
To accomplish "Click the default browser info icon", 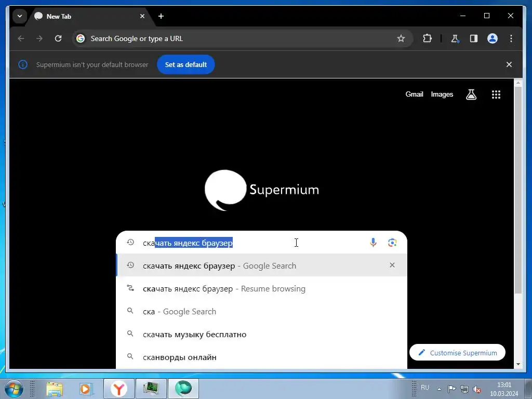I will (23, 64).
